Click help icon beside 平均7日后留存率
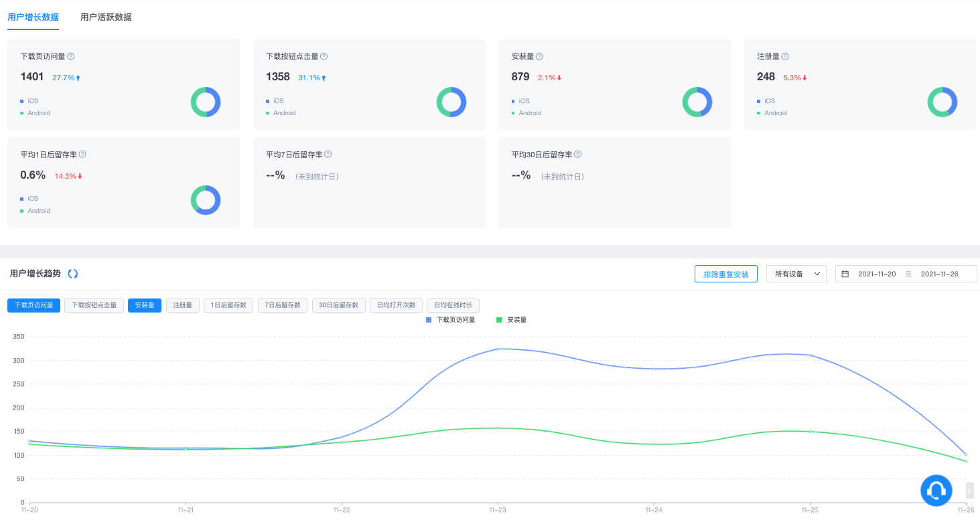This screenshot has width=980, height=520. point(328,155)
